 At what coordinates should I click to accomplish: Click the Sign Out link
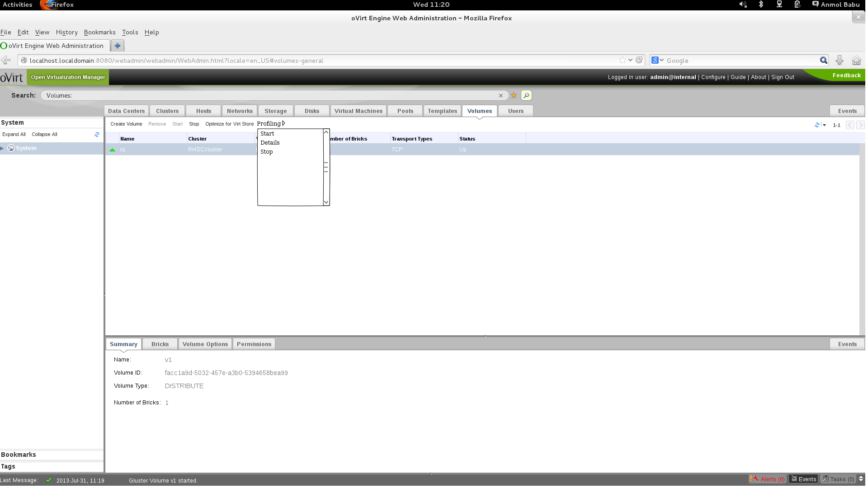783,77
